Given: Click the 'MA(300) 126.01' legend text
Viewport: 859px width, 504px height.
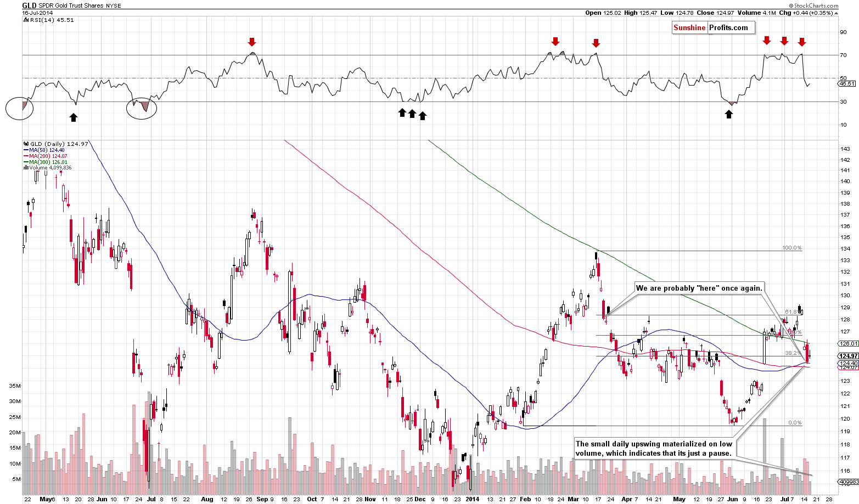Looking at the screenshot, I should point(48,162).
